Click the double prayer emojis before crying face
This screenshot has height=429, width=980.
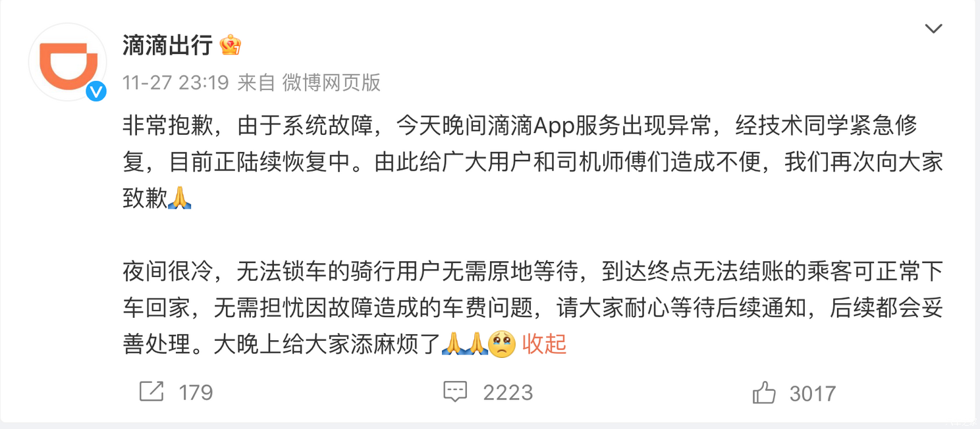[x=465, y=343]
